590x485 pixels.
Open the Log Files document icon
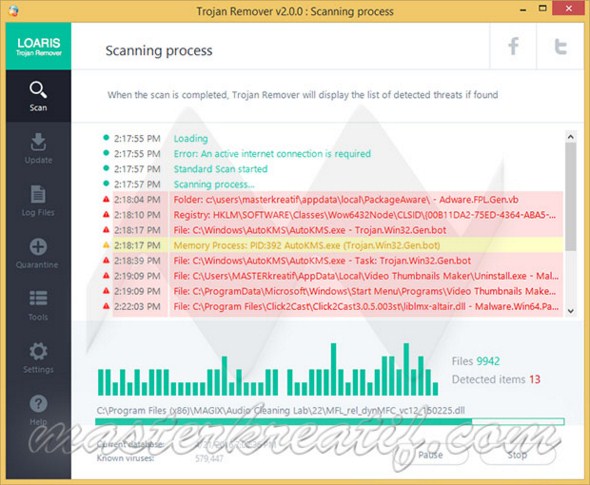[38, 195]
